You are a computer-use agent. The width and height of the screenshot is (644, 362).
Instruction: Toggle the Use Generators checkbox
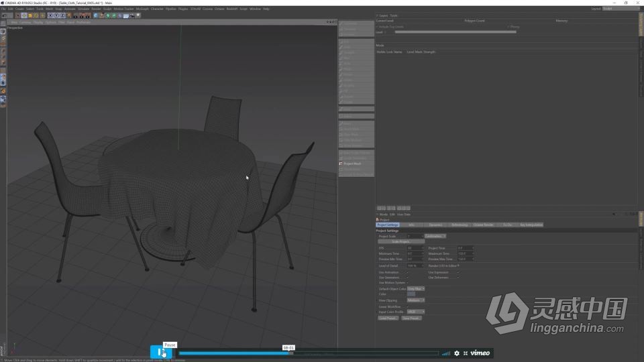407,278
